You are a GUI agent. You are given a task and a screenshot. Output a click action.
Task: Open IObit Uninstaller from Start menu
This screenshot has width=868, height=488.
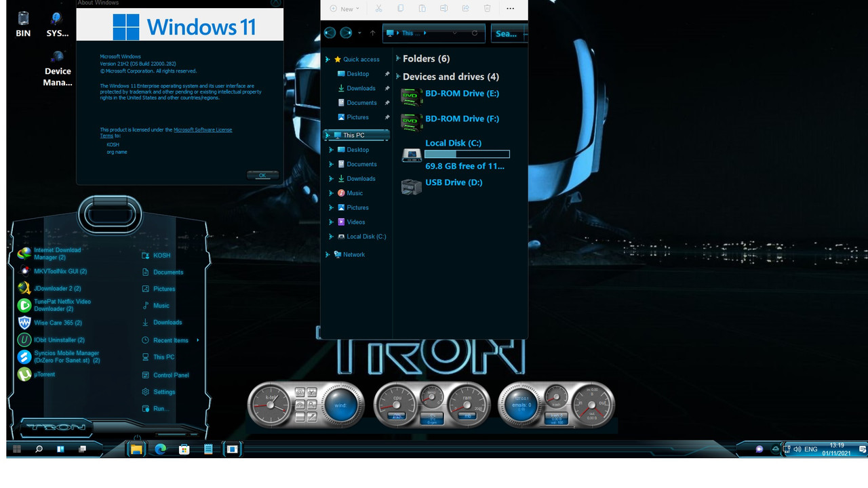[x=51, y=340]
